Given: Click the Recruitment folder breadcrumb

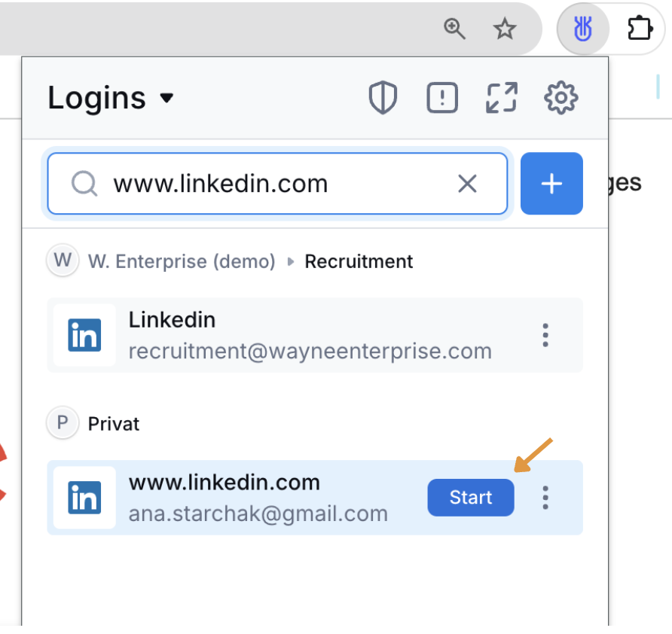Looking at the screenshot, I should pos(359,261).
